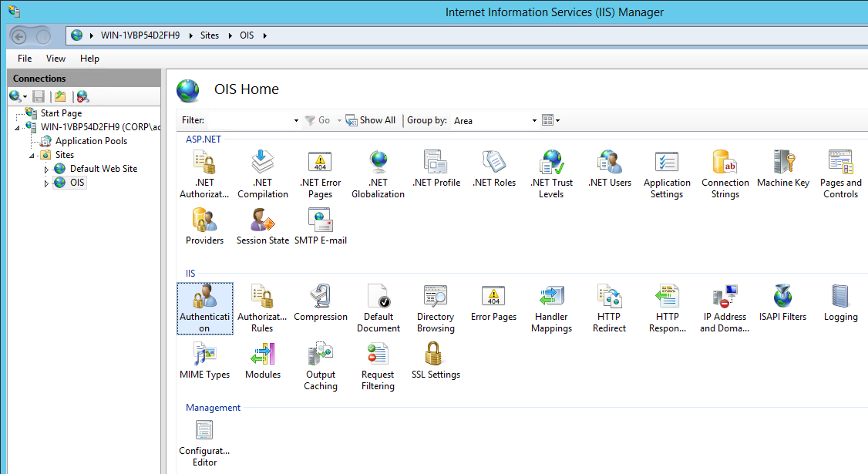
Task: Select Default Web Site in the tree
Action: (x=103, y=168)
